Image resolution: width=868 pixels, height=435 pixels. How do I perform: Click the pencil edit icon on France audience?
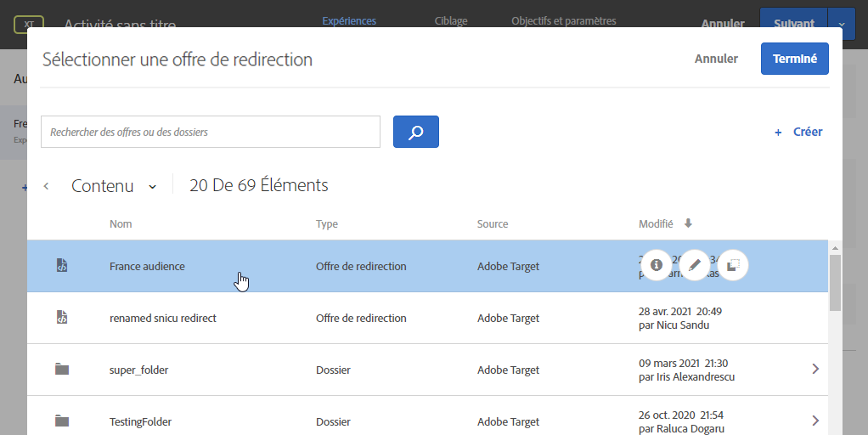[695, 265]
